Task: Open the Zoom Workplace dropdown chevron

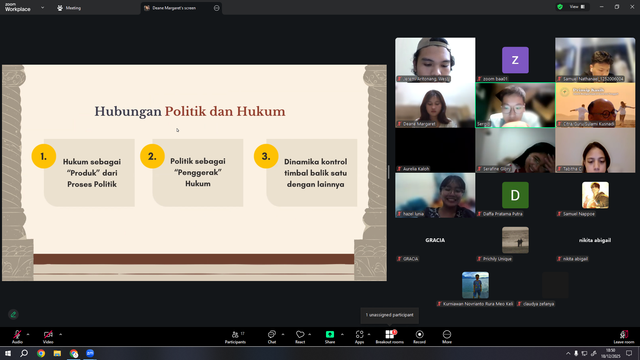Action: point(42,8)
